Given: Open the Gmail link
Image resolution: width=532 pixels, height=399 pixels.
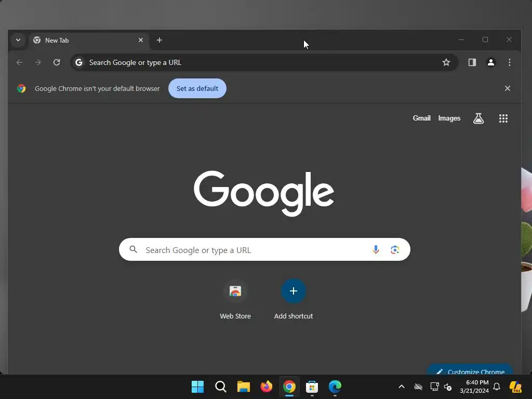Looking at the screenshot, I should [x=422, y=118].
